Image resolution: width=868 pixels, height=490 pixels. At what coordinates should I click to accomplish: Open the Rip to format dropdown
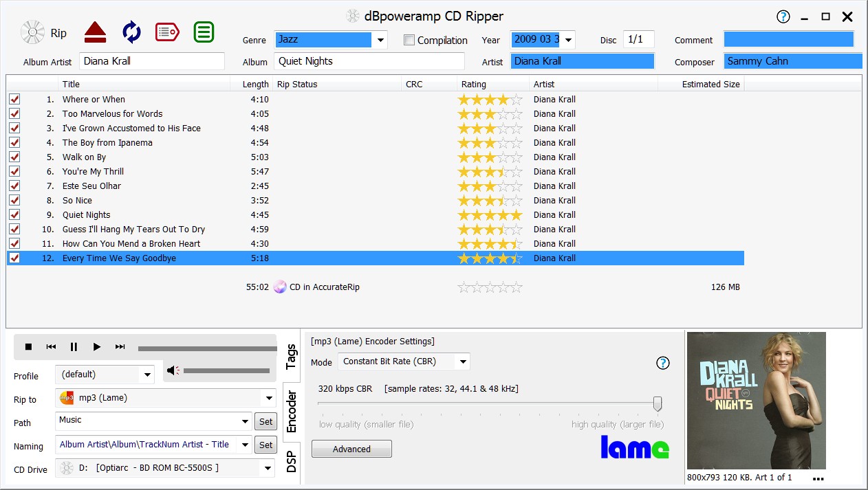coord(268,397)
